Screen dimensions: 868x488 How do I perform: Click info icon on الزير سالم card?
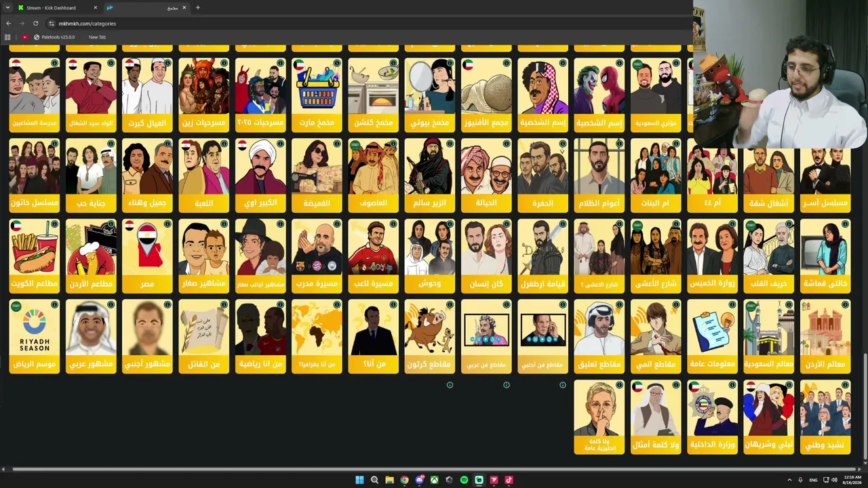pos(450,144)
